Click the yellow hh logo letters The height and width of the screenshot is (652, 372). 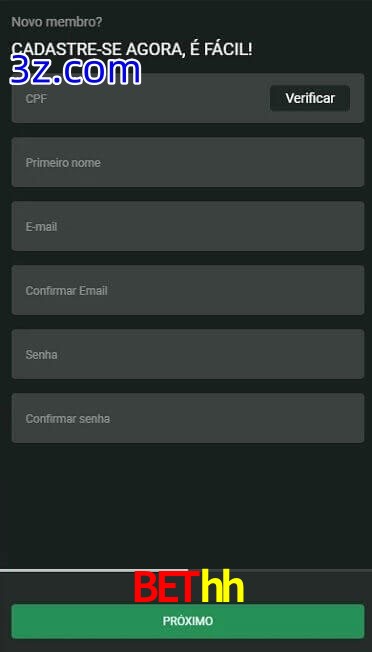coord(222,588)
